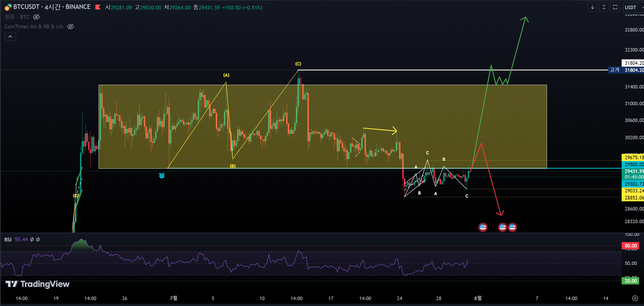
Task: Click the leftmost US flag economic event
Action: 483,227
